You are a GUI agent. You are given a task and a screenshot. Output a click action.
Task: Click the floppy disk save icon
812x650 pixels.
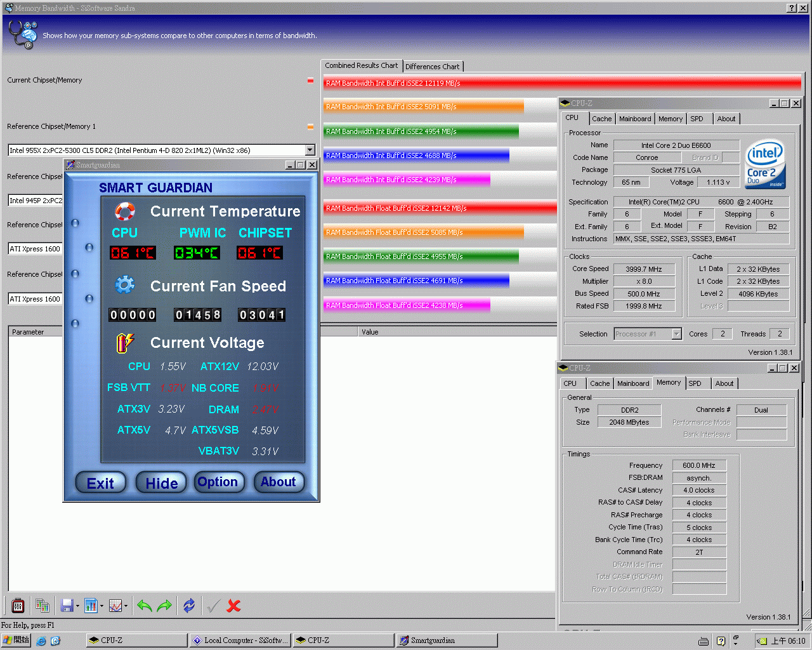pyautogui.click(x=67, y=606)
